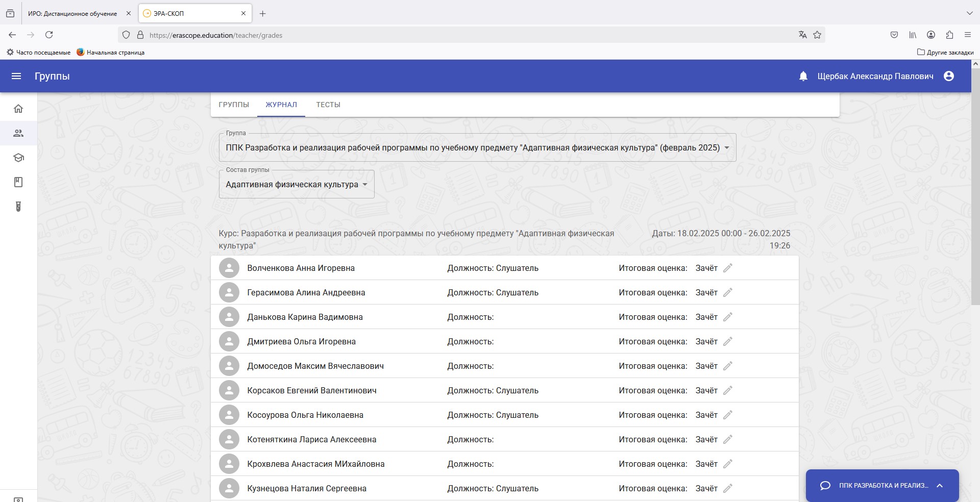Open the recent browsing view icon
The width and height of the screenshot is (980, 502).
(x=10, y=14)
